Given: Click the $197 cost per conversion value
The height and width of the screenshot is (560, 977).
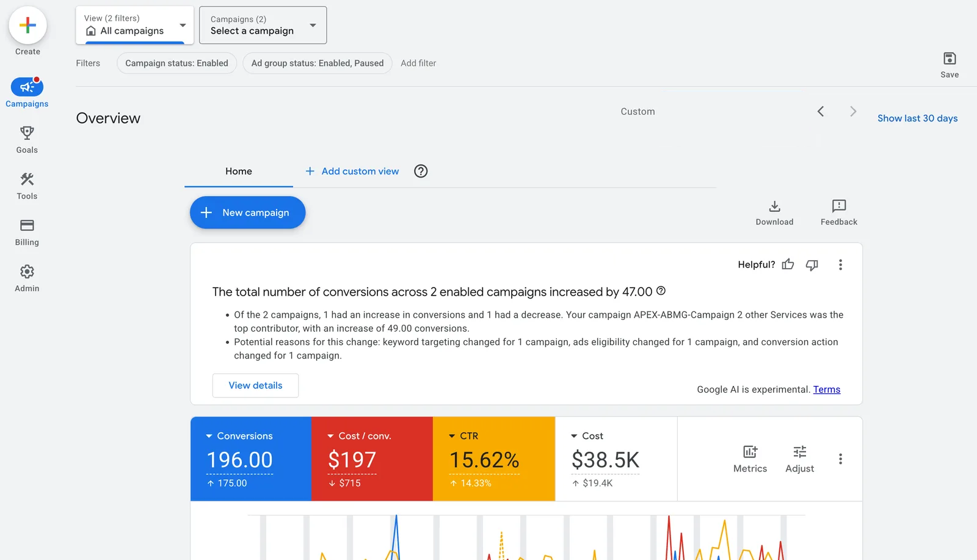Looking at the screenshot, I should click(352, 460).
